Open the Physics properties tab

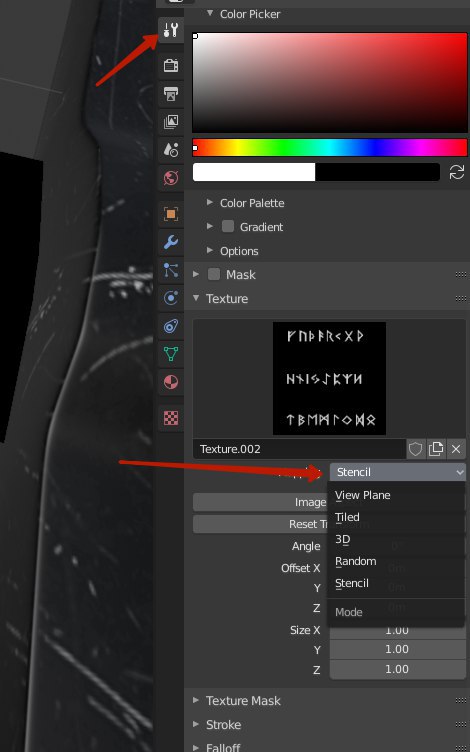(x=171, y=298)
